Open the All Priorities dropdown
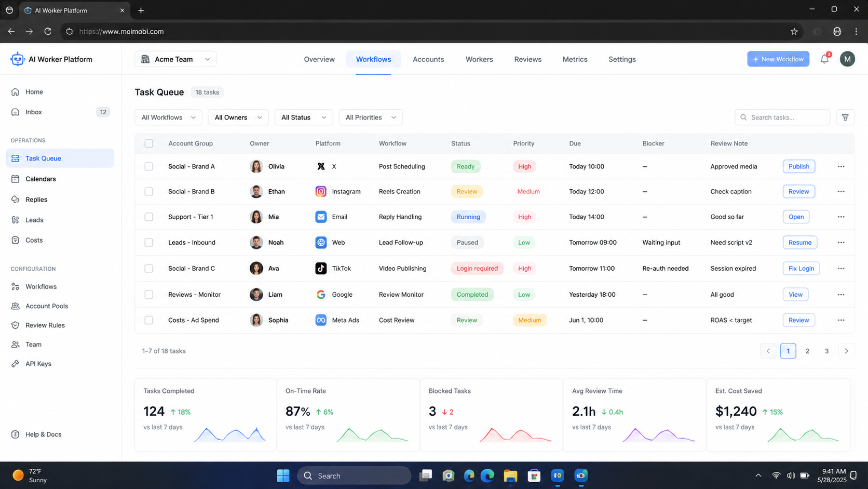This screenshot has height=489, width=868. click(371, 117)
